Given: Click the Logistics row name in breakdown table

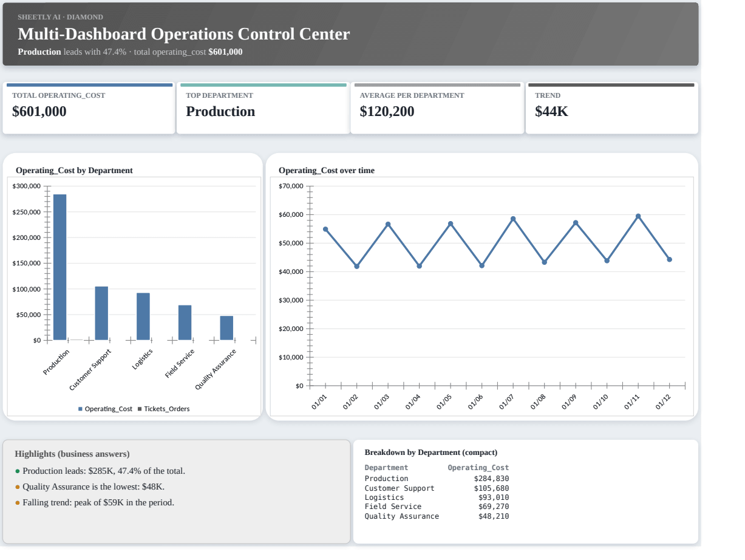Looking at the screenshot, I should [x=384, y=497].
